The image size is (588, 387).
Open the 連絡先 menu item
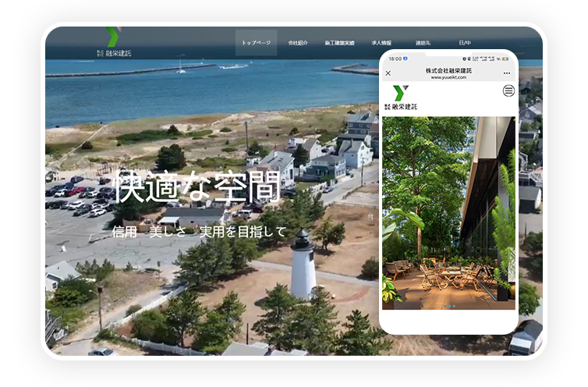pyautogui.click(x=423, y=43)
